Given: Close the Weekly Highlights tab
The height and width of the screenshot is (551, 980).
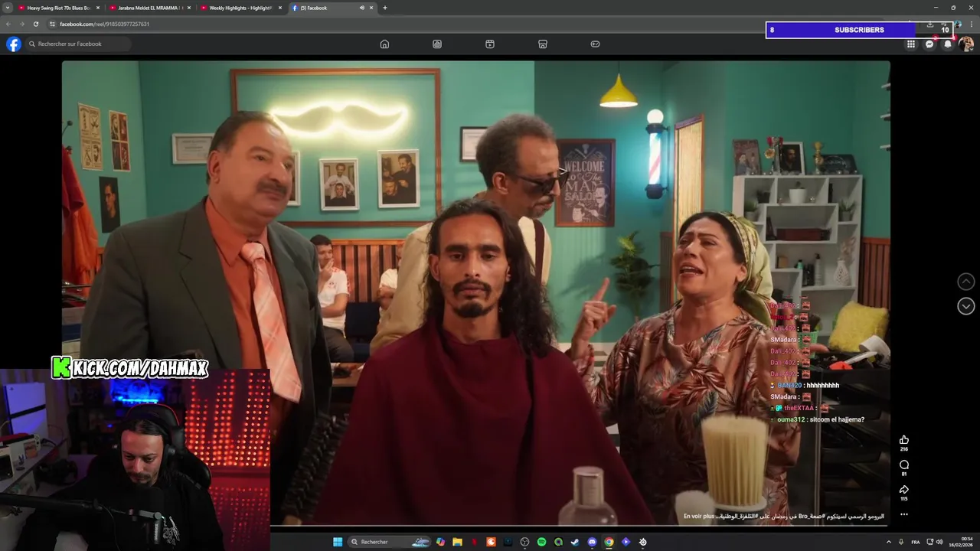Looking at the screenshot, I should [280, 8].
